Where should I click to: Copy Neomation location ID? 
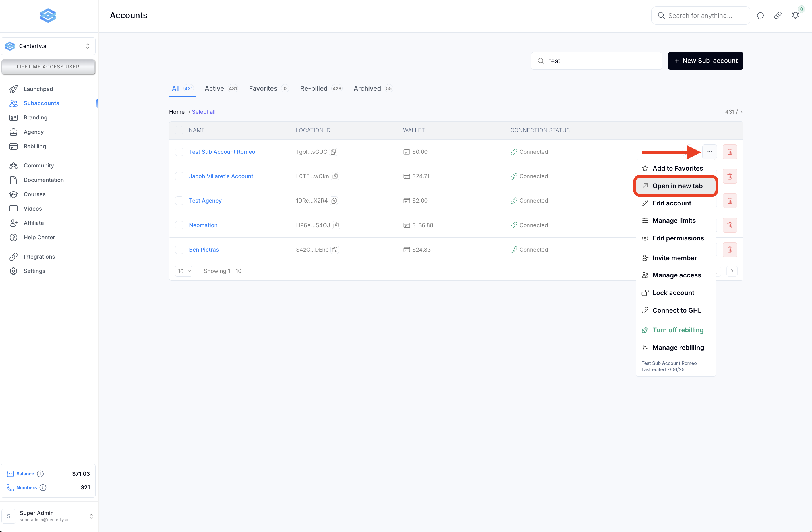pyautogui.click(x=336, y=225)
